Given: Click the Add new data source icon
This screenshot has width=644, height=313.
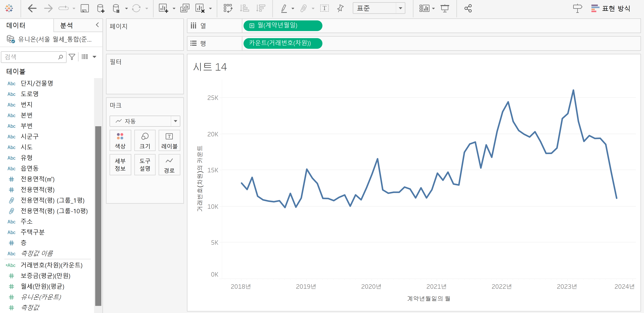Looking at the screenshot, I should tap(100, 8).
